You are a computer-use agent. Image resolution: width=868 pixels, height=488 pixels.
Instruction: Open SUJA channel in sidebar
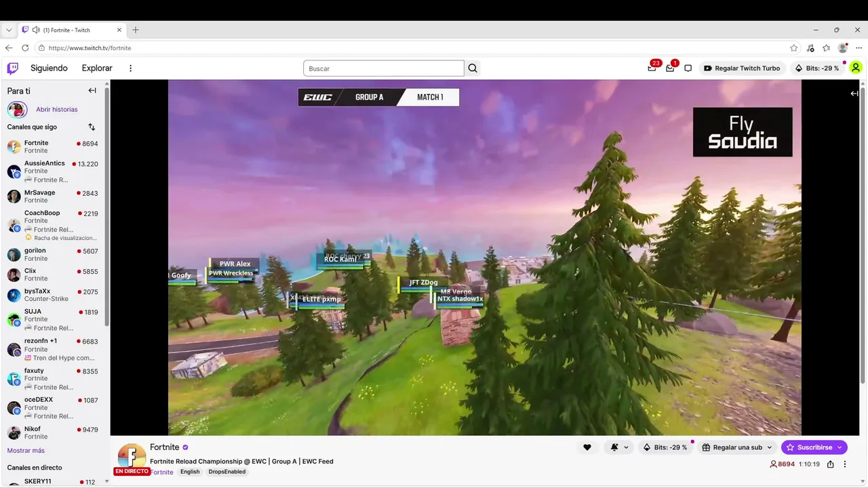53,319
